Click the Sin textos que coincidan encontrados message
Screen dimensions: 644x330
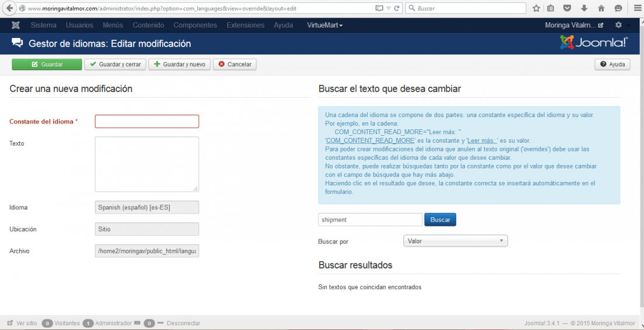(369, 287)
